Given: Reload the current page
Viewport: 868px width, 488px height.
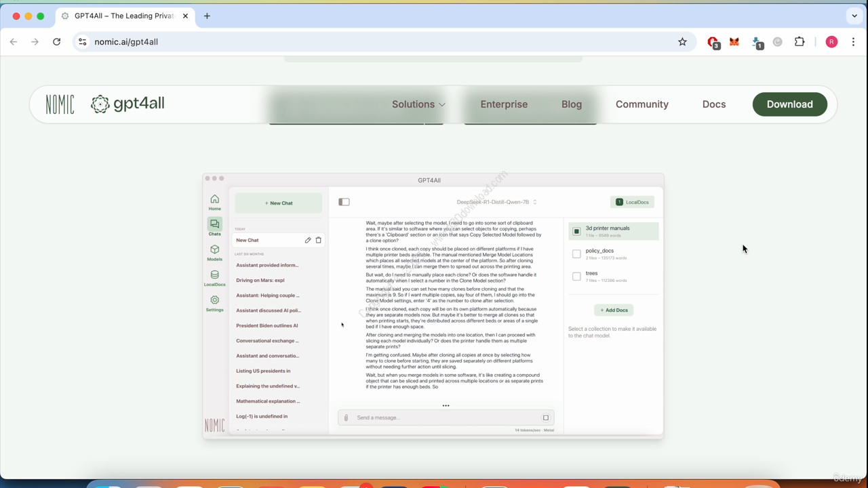Looking at the screenshot, I should (57, 42).
